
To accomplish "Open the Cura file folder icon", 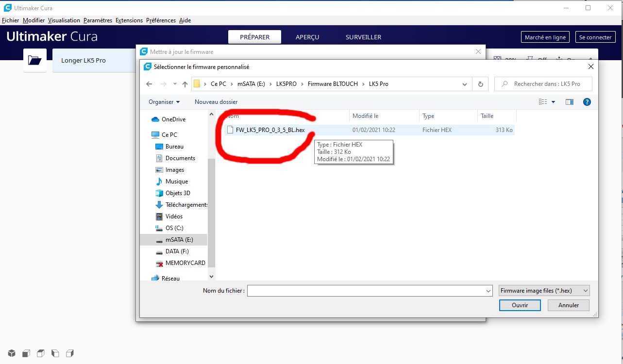I will (x=35, y=60).
